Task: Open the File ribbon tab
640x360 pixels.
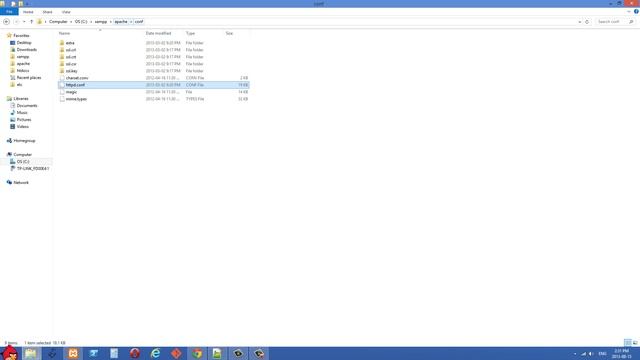Action: [x=9, y=12]
